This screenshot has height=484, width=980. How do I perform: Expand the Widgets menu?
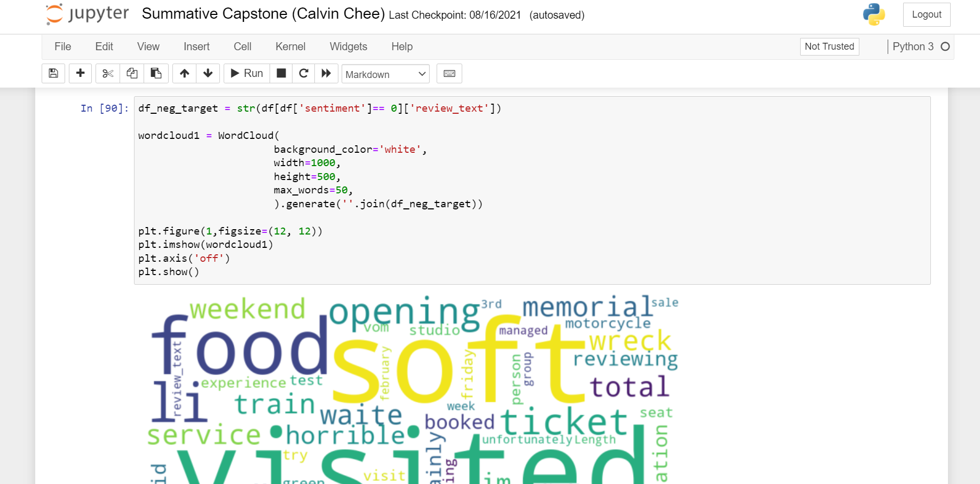tap(348, 46)
